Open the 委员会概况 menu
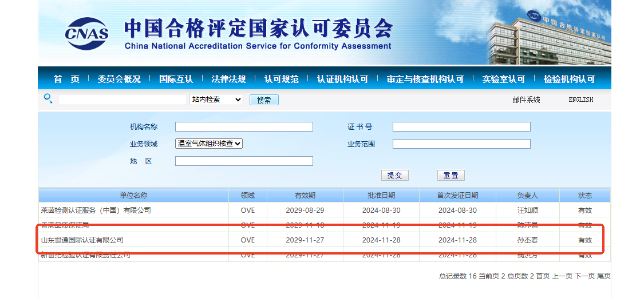Viewport: 644px width, 302px height. (119, 79)
